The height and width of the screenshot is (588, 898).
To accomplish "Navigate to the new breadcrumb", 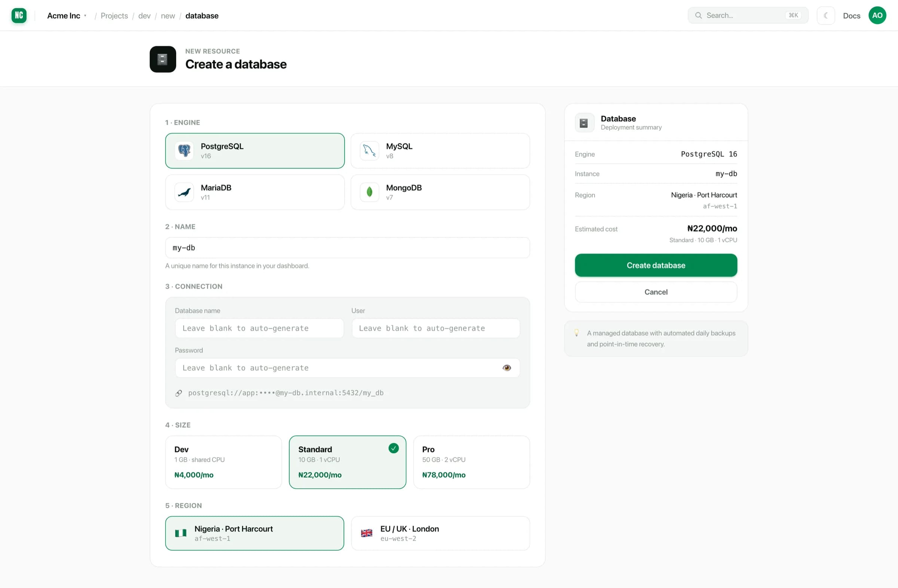I will point(168,15).
